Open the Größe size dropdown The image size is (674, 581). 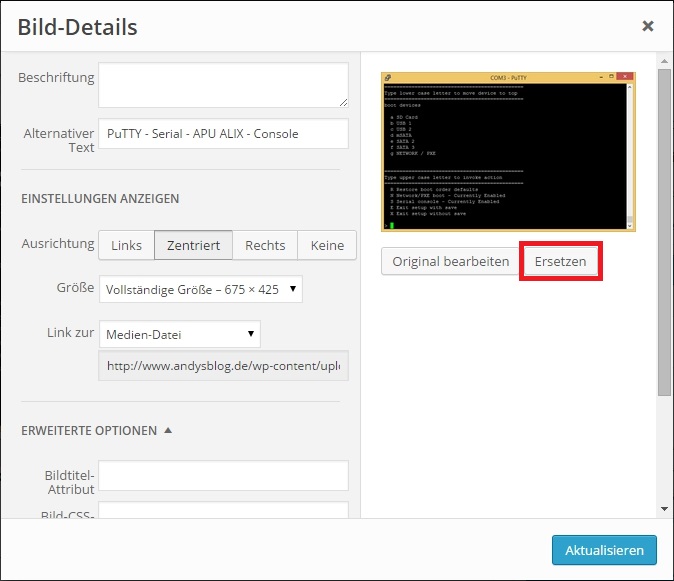[x=201, y=290]
